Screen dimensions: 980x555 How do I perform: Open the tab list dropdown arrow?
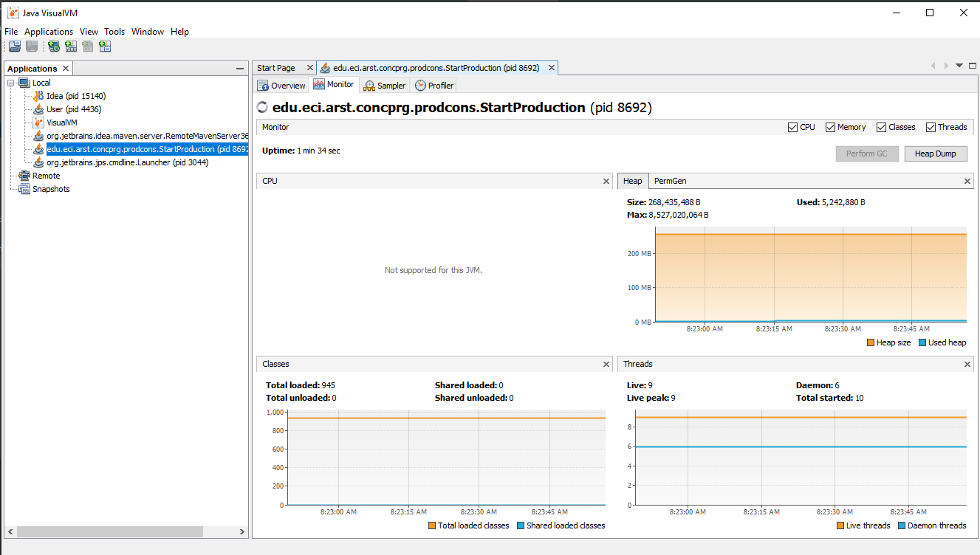point(959,65)
